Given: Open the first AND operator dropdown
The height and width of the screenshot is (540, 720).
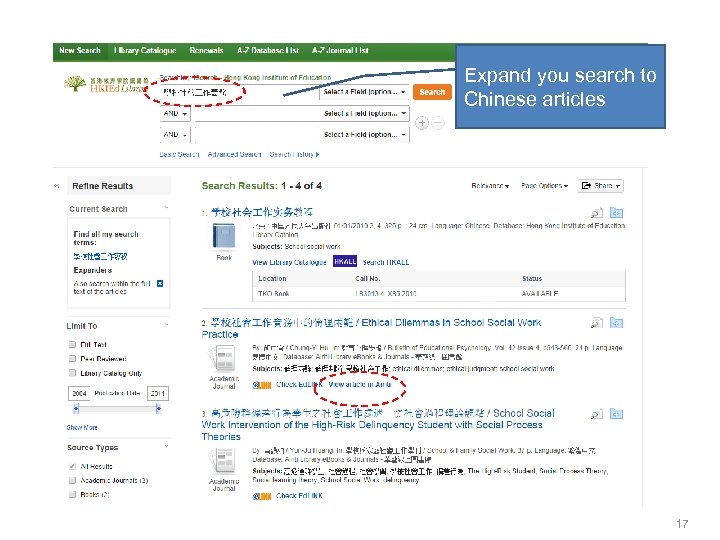Looking at the screenshot, I should pos(175,113).
